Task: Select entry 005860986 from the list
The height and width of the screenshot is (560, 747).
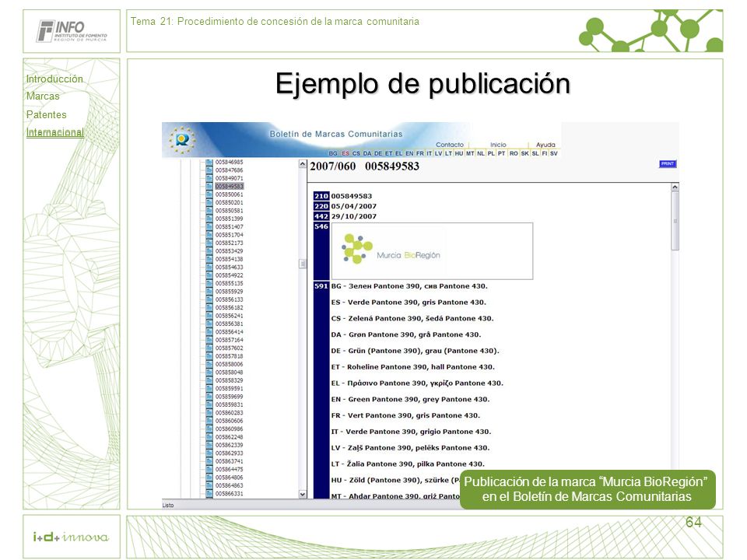Action: 229,429
